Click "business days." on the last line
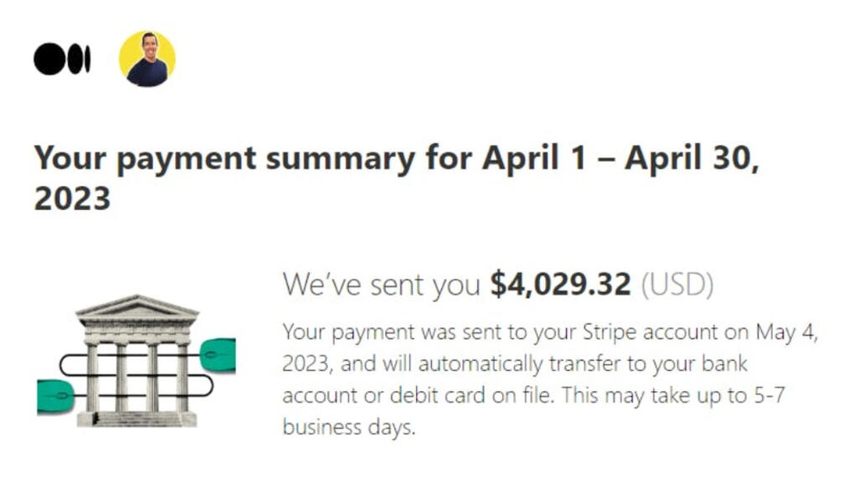Viewport: 853px width, 504px height. point(349,426)
